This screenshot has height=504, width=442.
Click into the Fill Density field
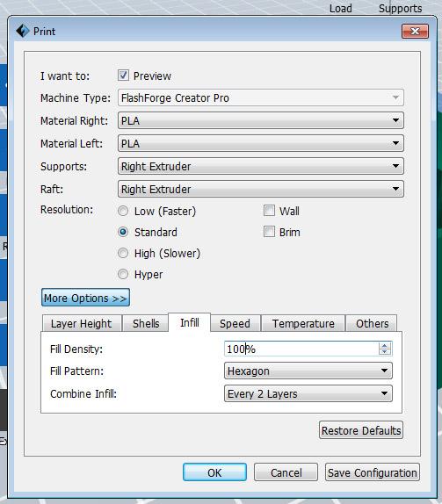tap(301, 349)
